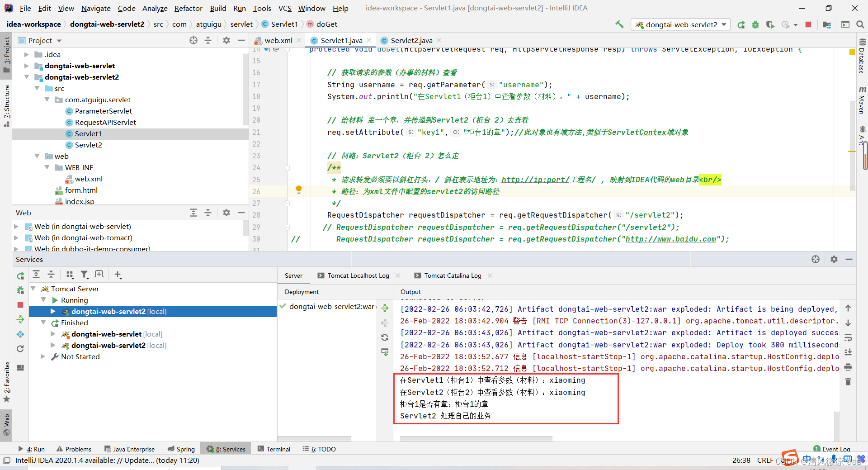Open the dongtai-web-servlet2 run configuration dropdown
The height and width of the screenshot is (470, 868).
coord(680,24)
